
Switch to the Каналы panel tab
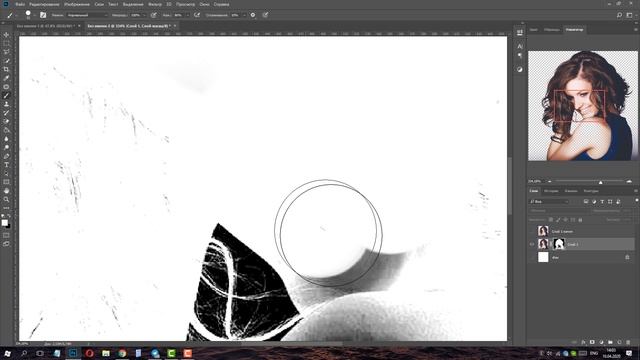pyautogui.click(x=571, y=191)
